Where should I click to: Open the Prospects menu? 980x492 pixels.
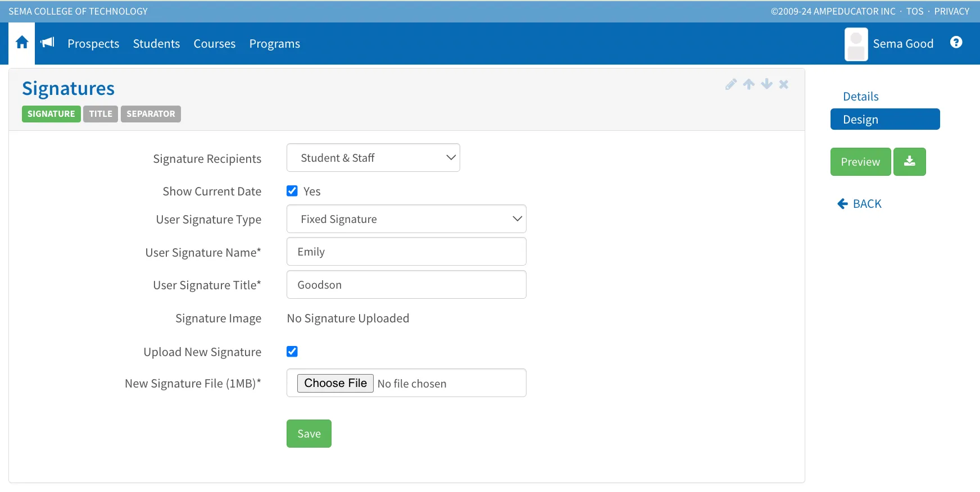pos(93,44)
